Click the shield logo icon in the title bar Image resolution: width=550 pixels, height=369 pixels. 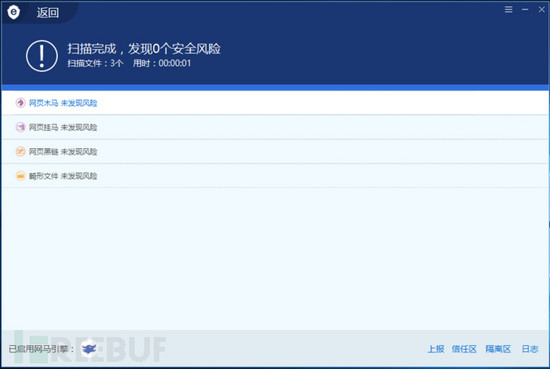13,12
